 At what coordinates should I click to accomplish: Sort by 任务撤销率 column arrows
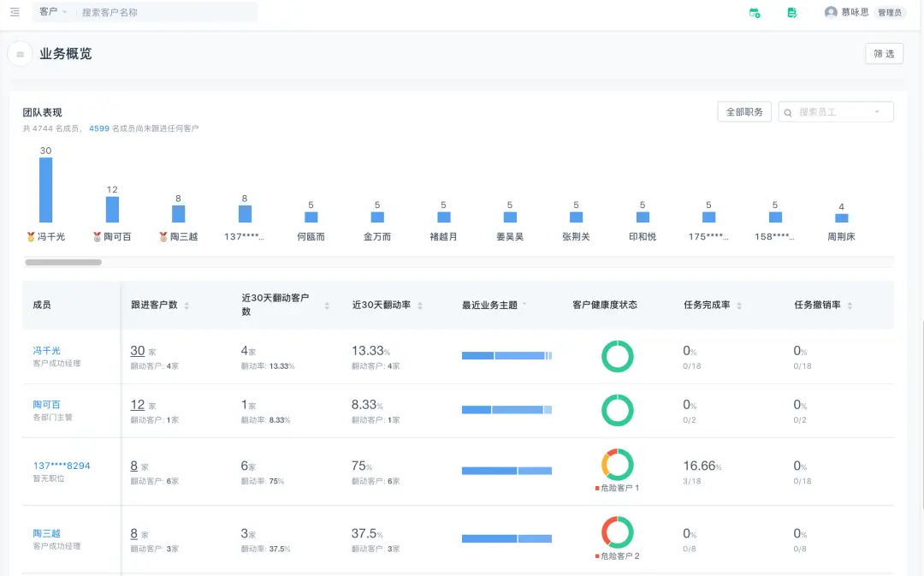point(850,306)
